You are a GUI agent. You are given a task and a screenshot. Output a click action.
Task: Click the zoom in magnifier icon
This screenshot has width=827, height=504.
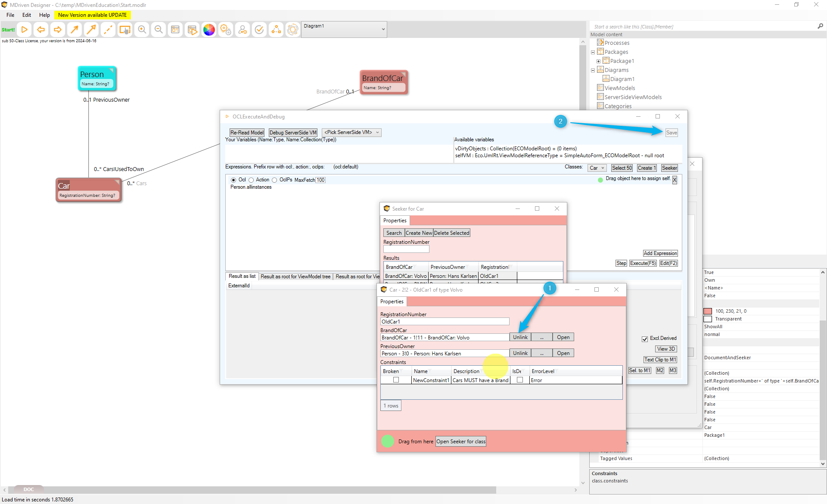pos(142,30)
